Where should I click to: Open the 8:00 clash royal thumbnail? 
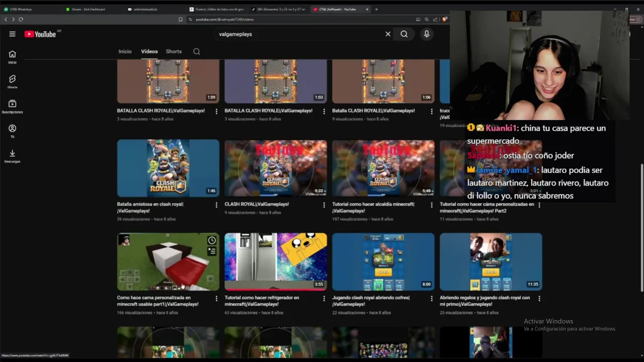[383, 261]
